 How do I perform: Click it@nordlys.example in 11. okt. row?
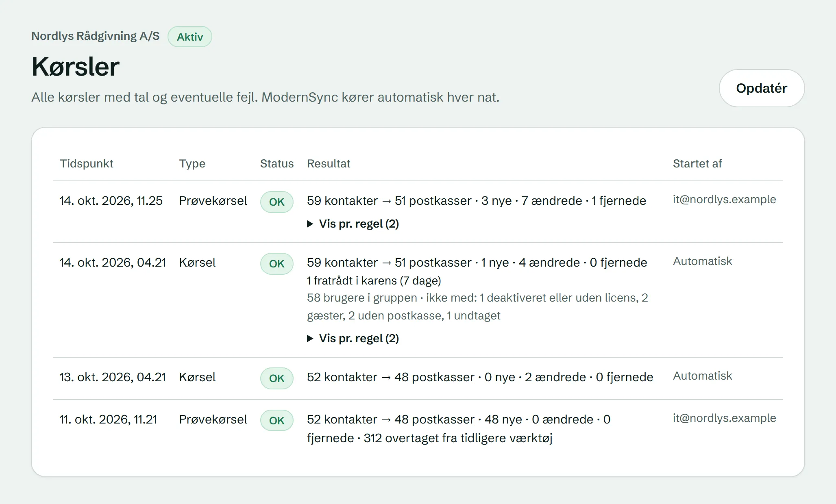coord(724,418)
